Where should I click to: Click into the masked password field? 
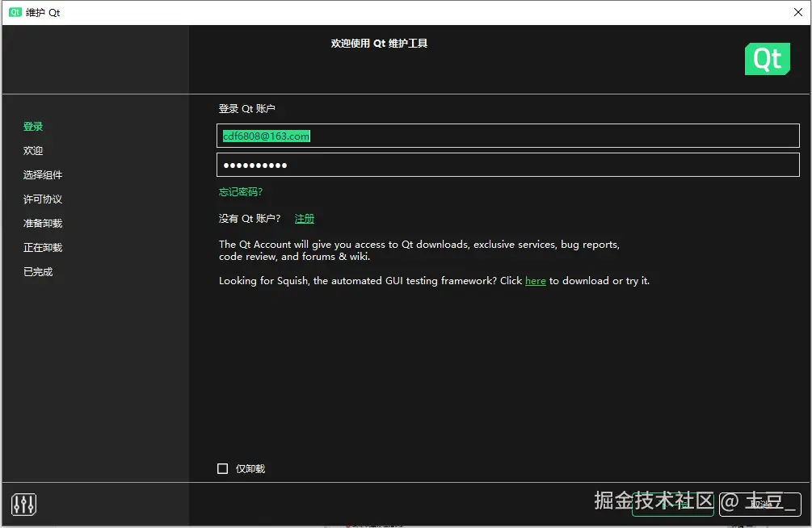508,166
